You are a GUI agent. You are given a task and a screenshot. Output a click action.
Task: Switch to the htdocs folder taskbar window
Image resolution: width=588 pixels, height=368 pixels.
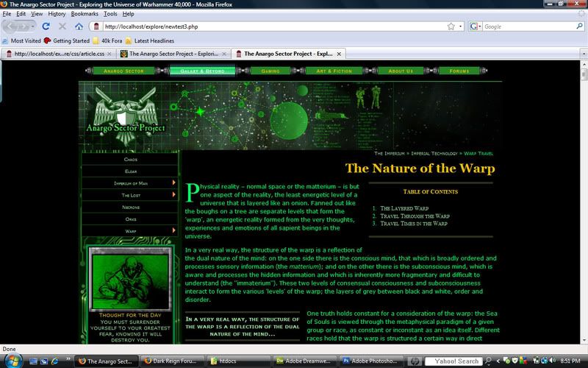coord(238,361)
